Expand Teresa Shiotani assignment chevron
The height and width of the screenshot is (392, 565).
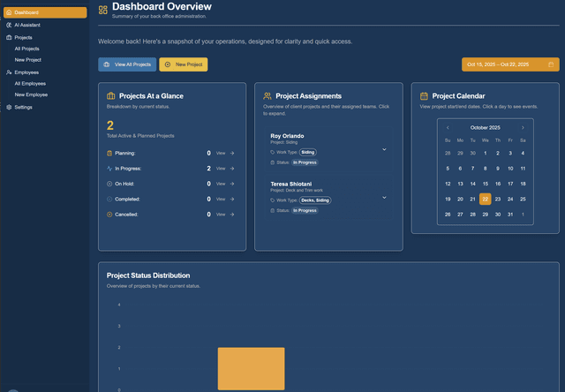click(384, 198)
